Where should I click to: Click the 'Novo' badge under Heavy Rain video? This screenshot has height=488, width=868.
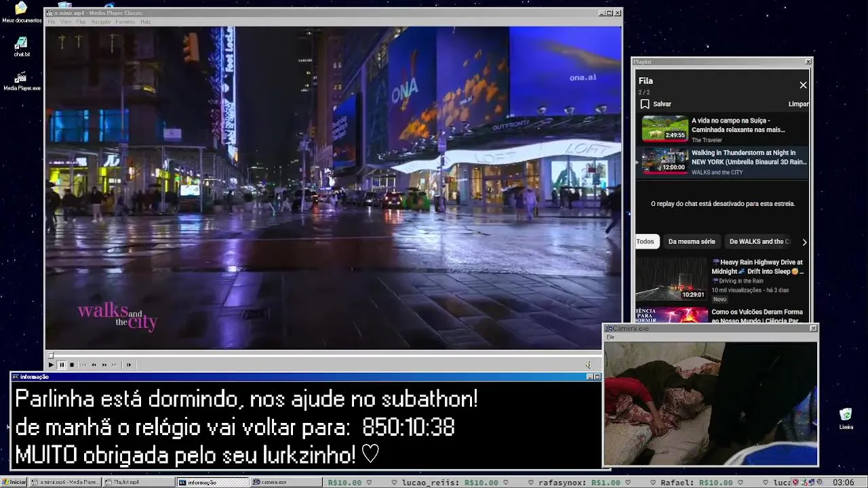coord(719,299)
